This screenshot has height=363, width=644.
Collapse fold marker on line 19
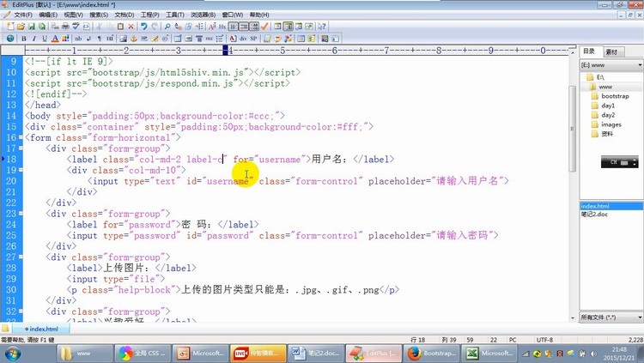pos(21,170)
